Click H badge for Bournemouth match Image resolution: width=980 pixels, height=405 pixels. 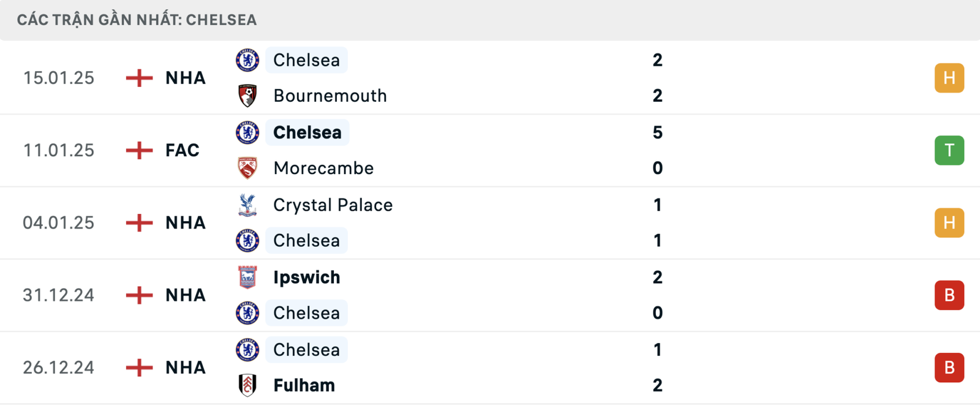point(949,78)
